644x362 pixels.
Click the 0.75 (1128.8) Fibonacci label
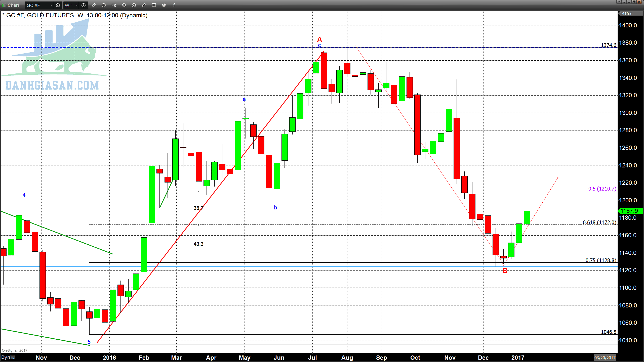pos(601,260)
